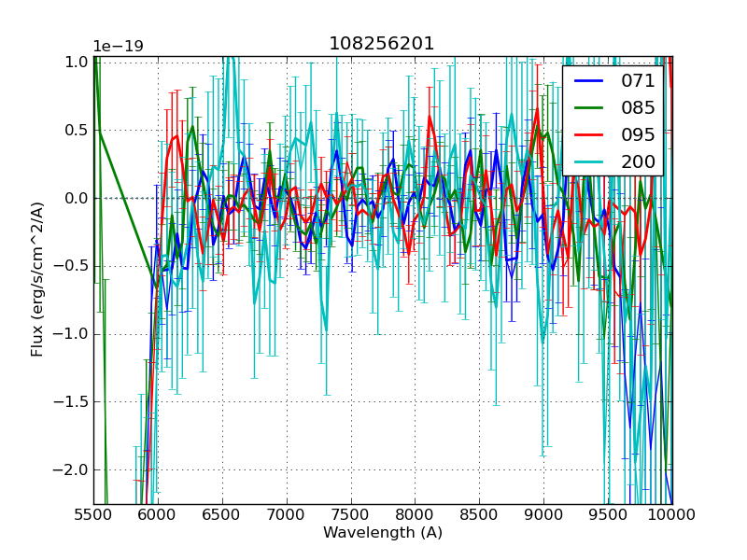
Task: Click the −1.0 y-axis tick label
Action: (x=72, y=334)
